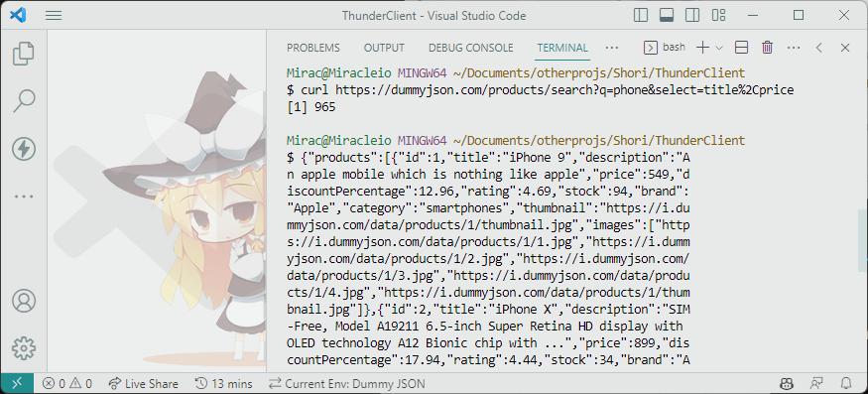Kill terminal with trash can icon

(767, 48)
